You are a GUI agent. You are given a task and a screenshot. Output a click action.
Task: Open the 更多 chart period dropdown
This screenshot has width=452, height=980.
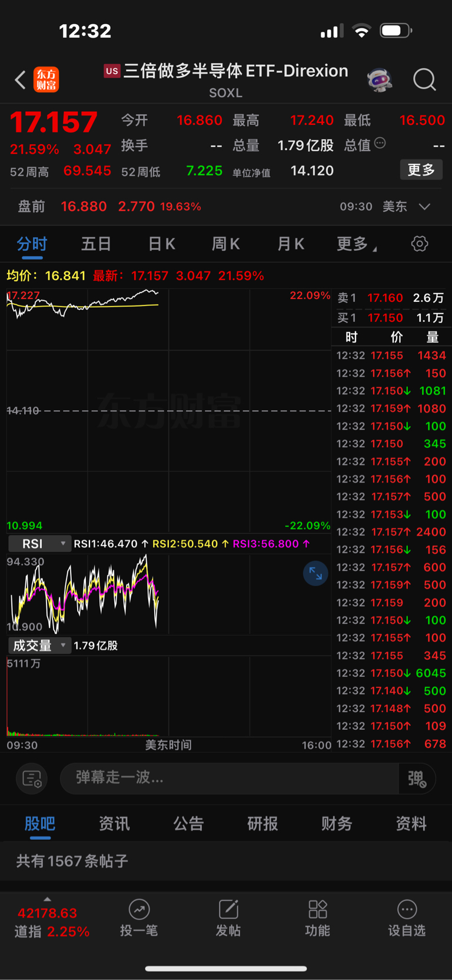(x=357, y=244)
